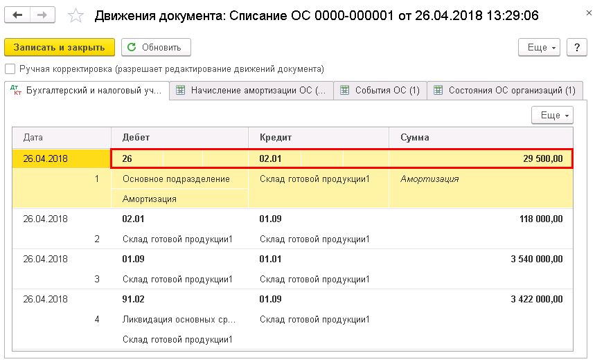Click the Записать и закрыть button
Viewport: 595px width, 364px height.
coord(60,47)
